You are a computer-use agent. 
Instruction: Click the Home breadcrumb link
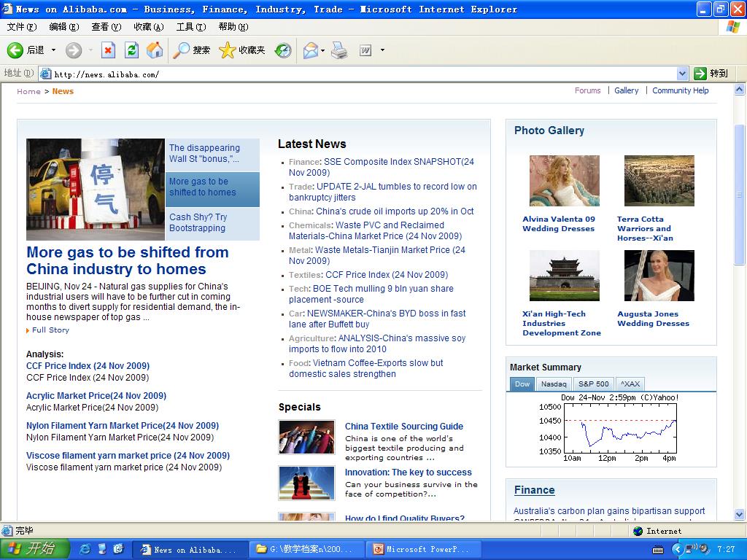pyautogui.click(x=28, y=91)
